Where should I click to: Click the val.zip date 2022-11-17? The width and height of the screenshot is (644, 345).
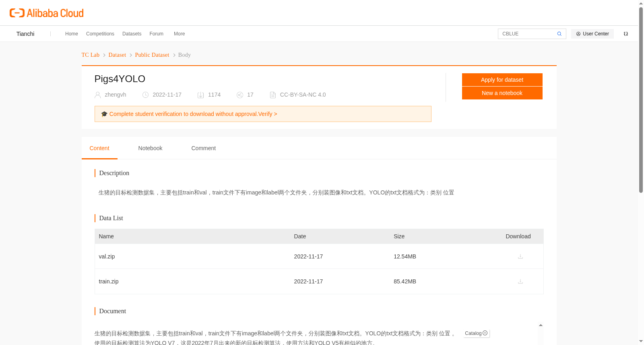(x=308, y=256)
